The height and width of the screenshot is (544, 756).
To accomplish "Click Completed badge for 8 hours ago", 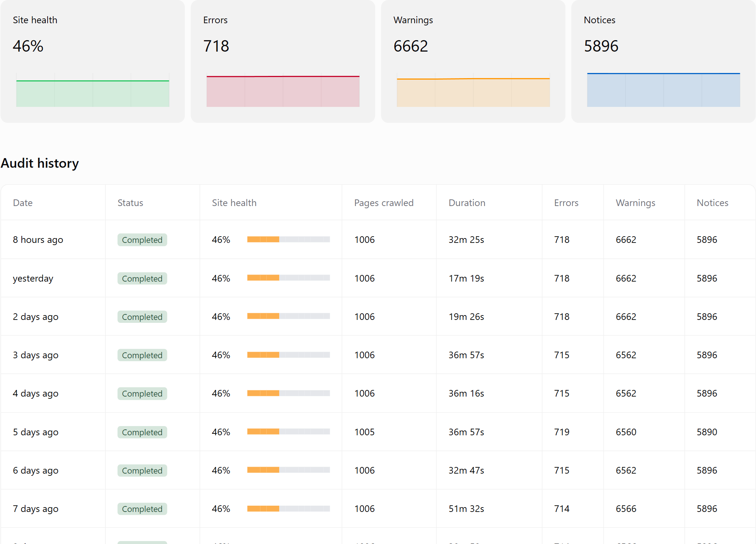I will coord(142,240).
